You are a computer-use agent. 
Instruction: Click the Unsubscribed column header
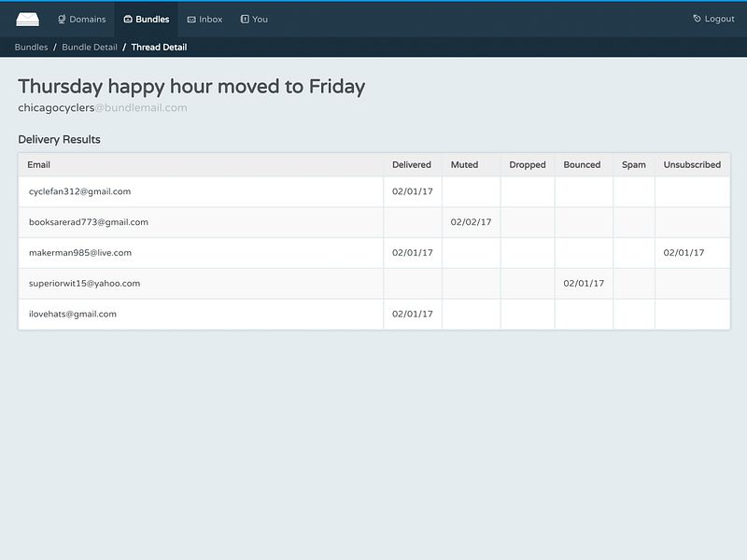(692, 165)
